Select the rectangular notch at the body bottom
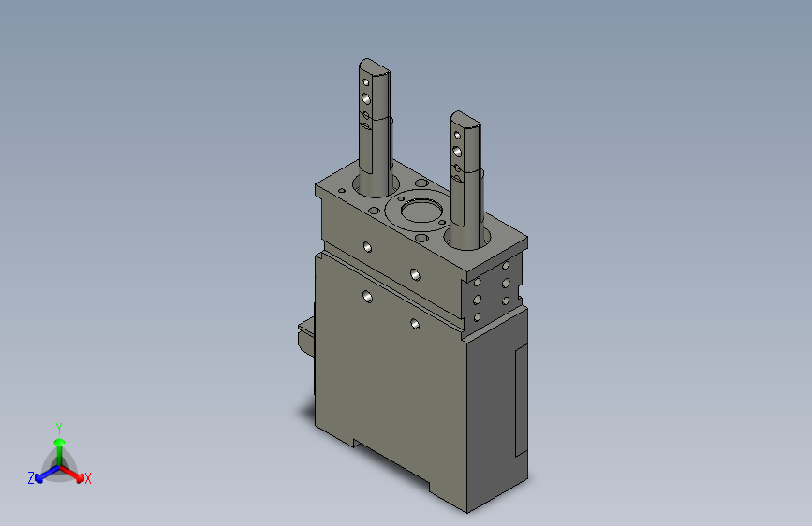 tap(392, 462)
